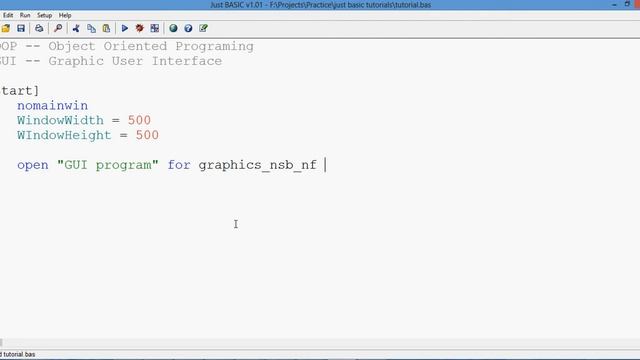
Task: Click the notepad pencil toolbar icon
Action: 203,28
